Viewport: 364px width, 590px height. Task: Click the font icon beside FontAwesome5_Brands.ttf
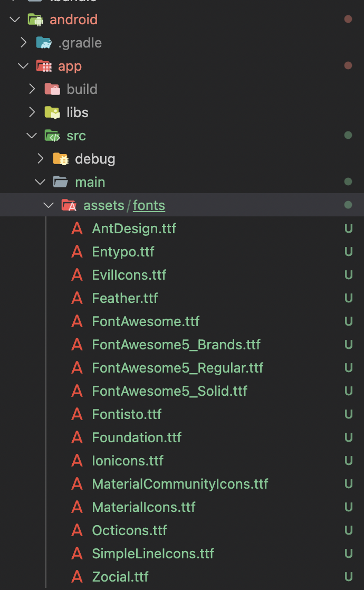[x=77, y=345]
